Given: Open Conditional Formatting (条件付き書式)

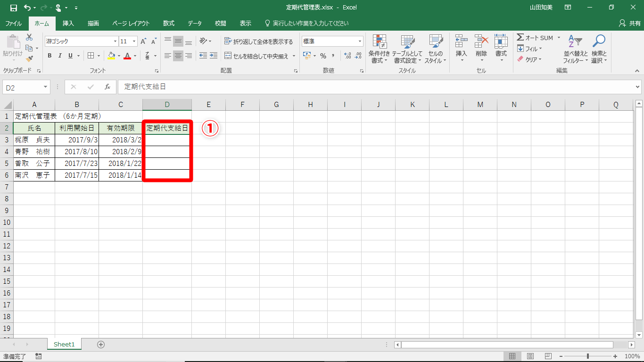Looking at the screenshot, I should click(380, 49).
